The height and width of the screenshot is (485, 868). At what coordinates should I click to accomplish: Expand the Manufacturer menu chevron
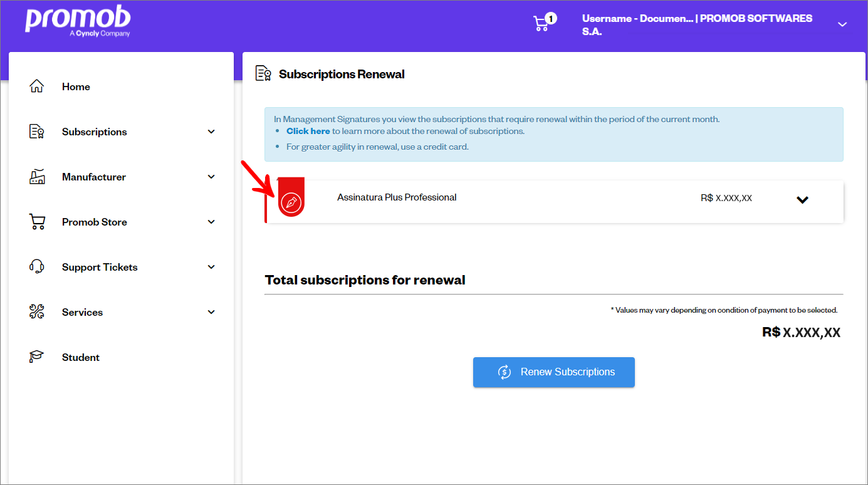(211, 177)
